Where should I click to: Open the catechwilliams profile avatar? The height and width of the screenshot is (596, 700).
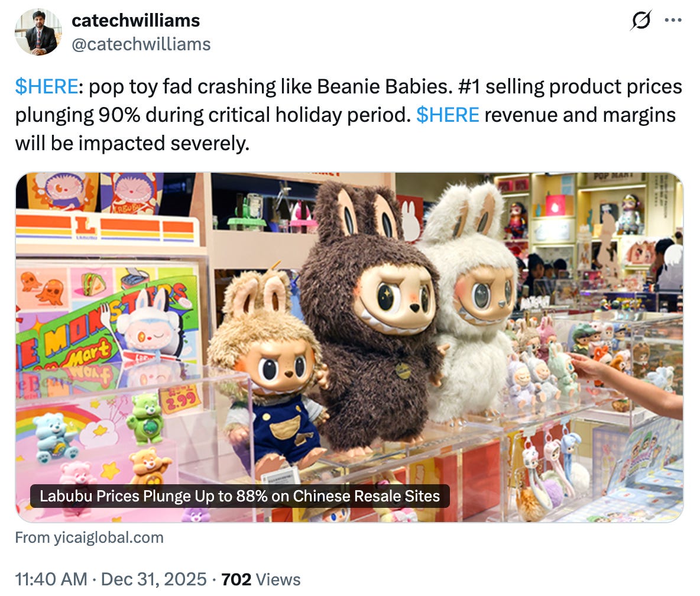(38, 32)
